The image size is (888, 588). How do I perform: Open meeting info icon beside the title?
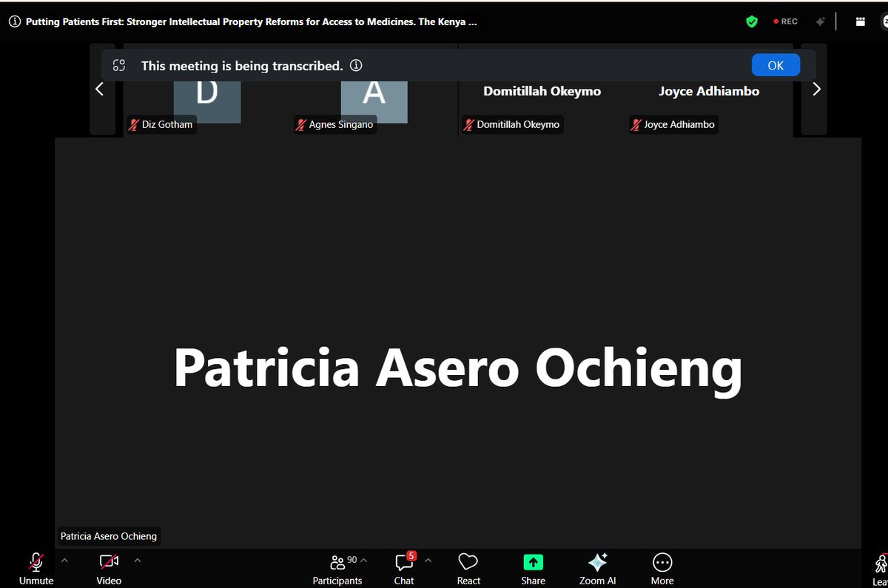pos(14,21)
